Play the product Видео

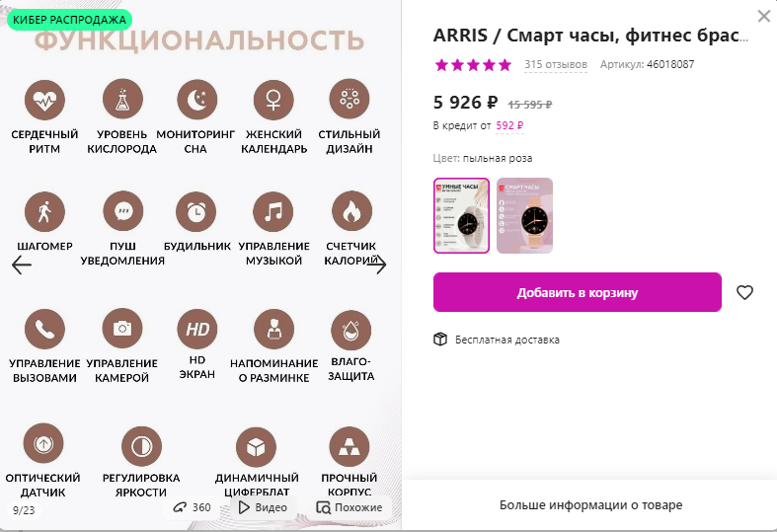click(x=264, y=507)
